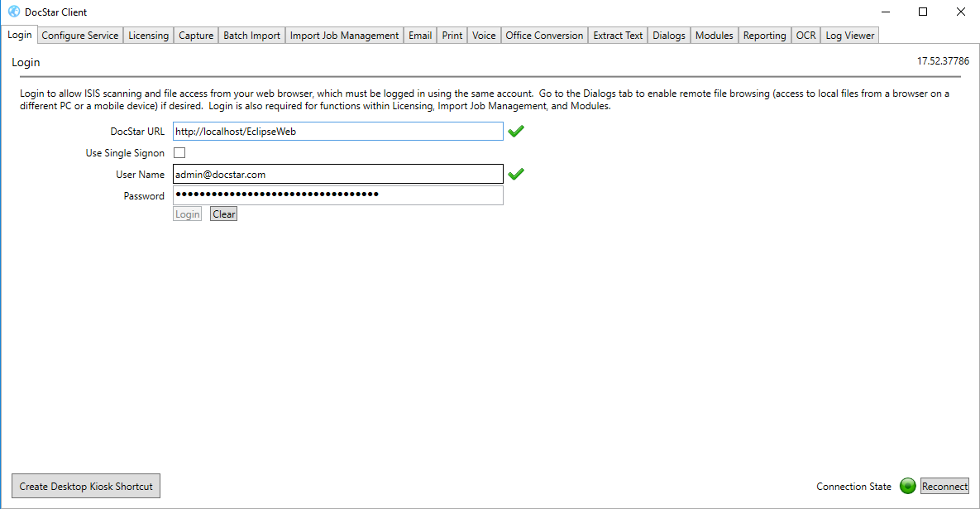Select the Modules tab
This screenshot has width=980, height=509.
coord(715,36)
